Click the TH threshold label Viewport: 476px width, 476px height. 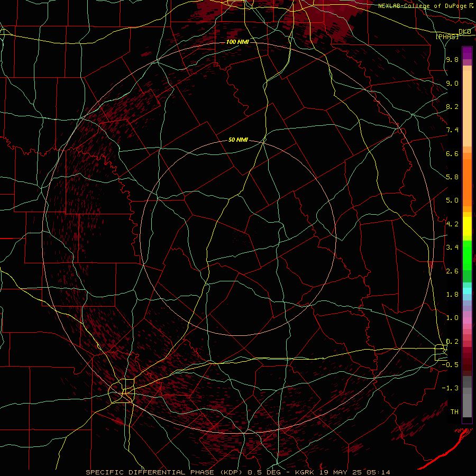(454, 412)
